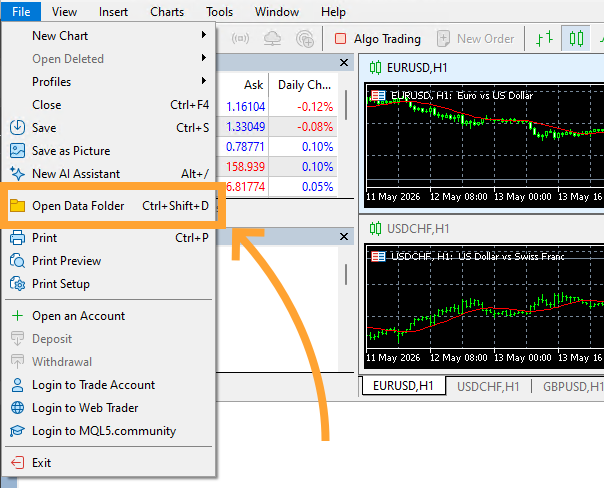Click the cloud hosting icon in the toolbar
This screenshot has width=604, height=488.
click(x=272, y=39)
